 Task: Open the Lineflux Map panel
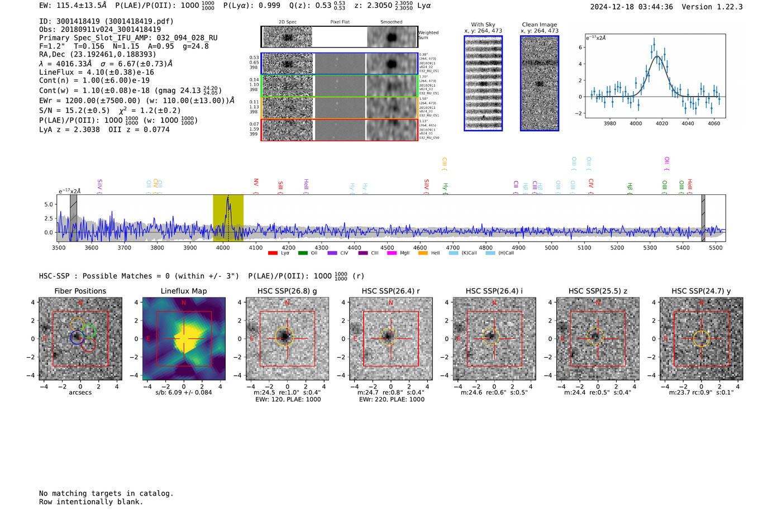184,339
